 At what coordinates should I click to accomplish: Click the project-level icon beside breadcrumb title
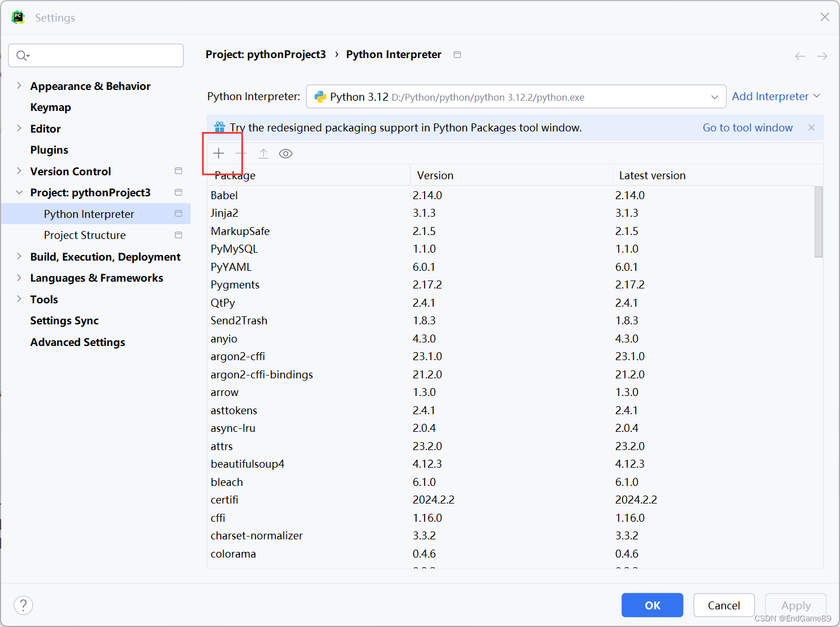[457, 55]
